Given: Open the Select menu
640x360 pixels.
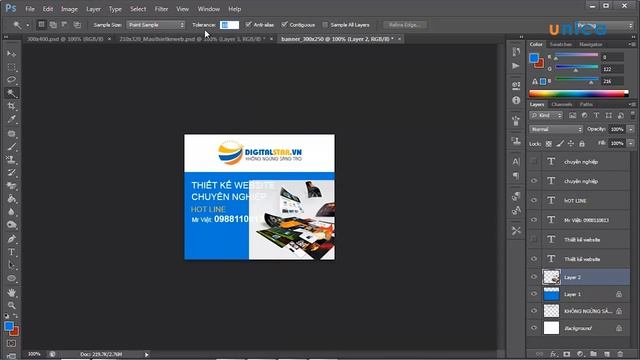Looking at the screenshot, I should [x=138, y=9].
